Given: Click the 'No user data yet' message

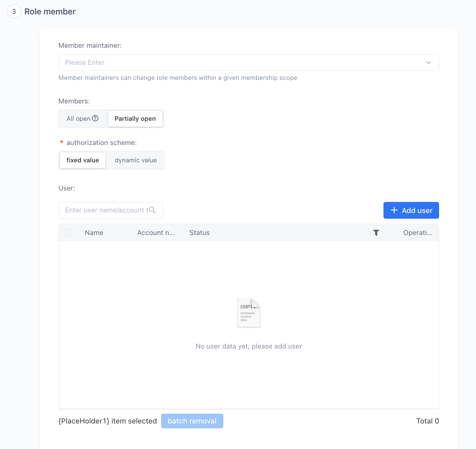Looking at the screenshot, I should [249, 346].
